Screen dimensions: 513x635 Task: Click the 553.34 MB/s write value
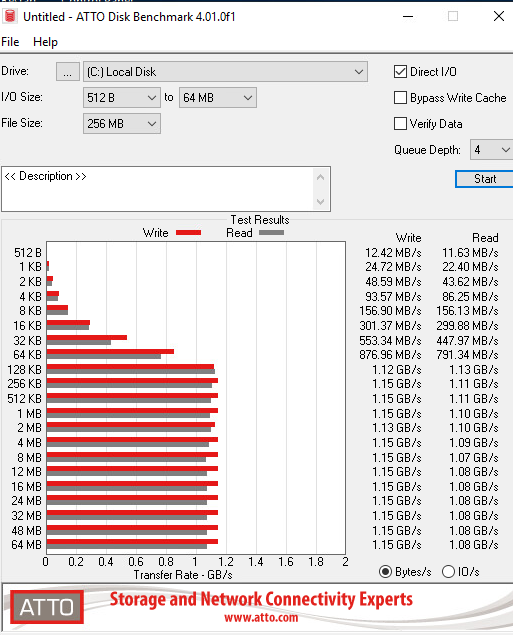tap(390, 341)
